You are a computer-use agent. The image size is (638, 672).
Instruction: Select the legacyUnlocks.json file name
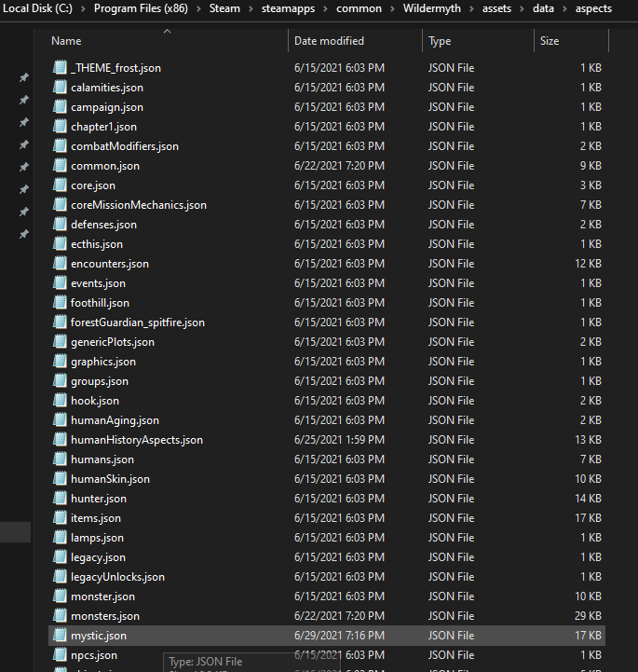click(x=117, y=577)
